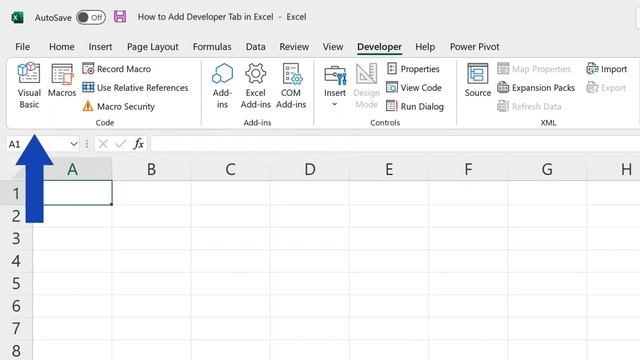Viewport: 640px width, 360px height.
Task: Switch to the Insert ribbon tab
Action: pyautogui.click(x=100, y=47)
